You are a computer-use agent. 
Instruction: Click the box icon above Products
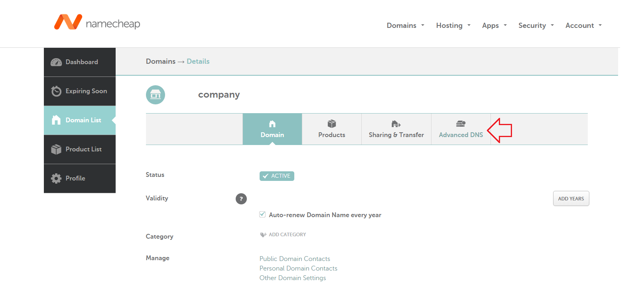[332, 124]
